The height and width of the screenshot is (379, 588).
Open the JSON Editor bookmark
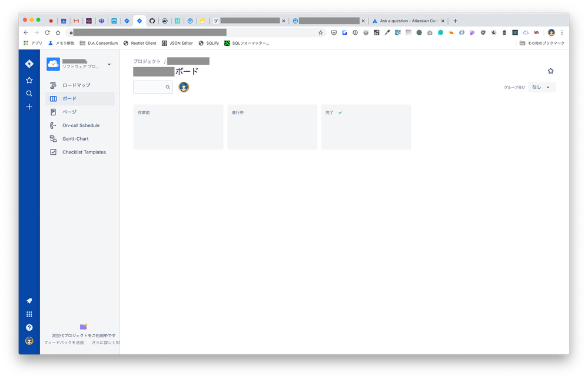[177, 43]
